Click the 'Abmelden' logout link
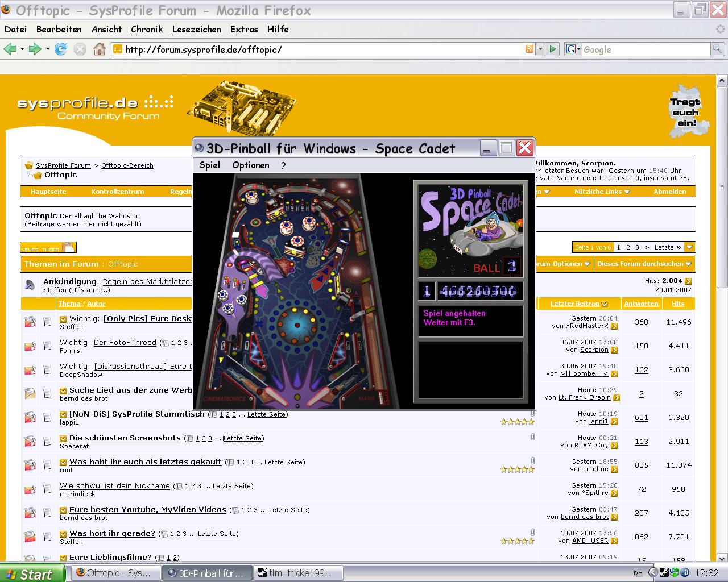Image resolution: width=728 pixels, height=582 pixels. 669,192
